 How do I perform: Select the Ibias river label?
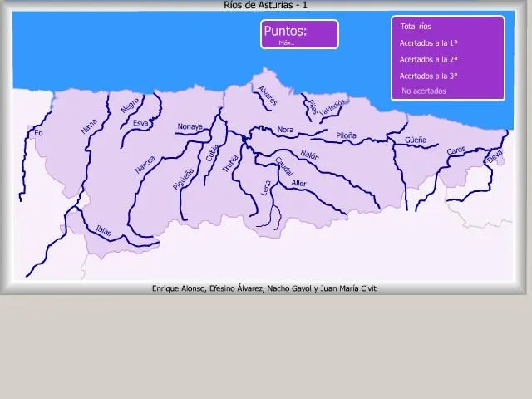103,231
